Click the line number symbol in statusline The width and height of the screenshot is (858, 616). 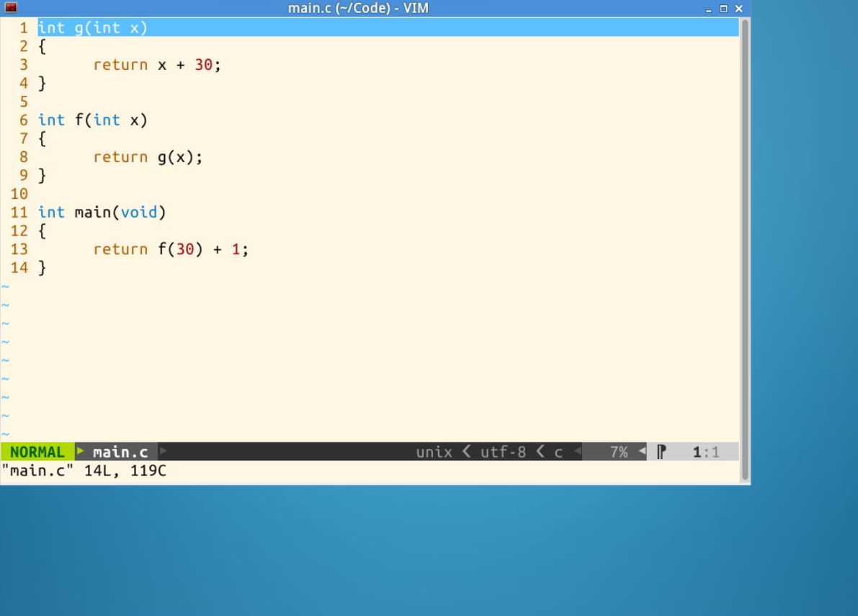[661, 452]
